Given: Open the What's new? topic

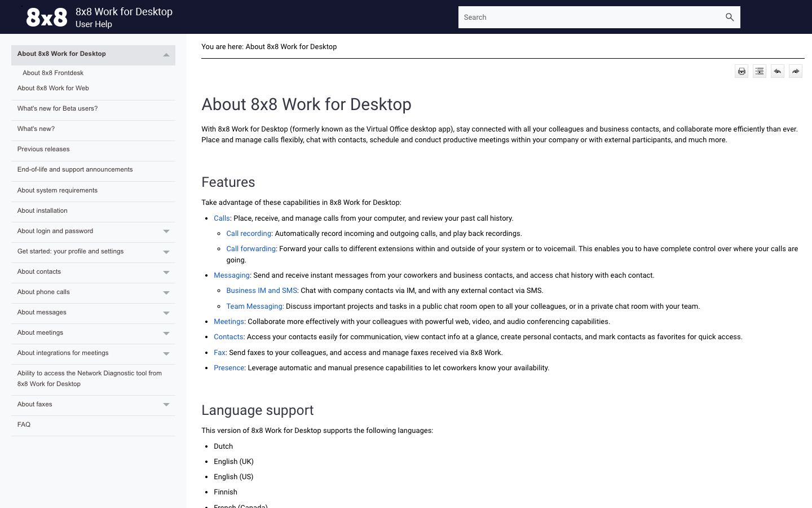Looking at the screenshot, I should coord(36,129).
